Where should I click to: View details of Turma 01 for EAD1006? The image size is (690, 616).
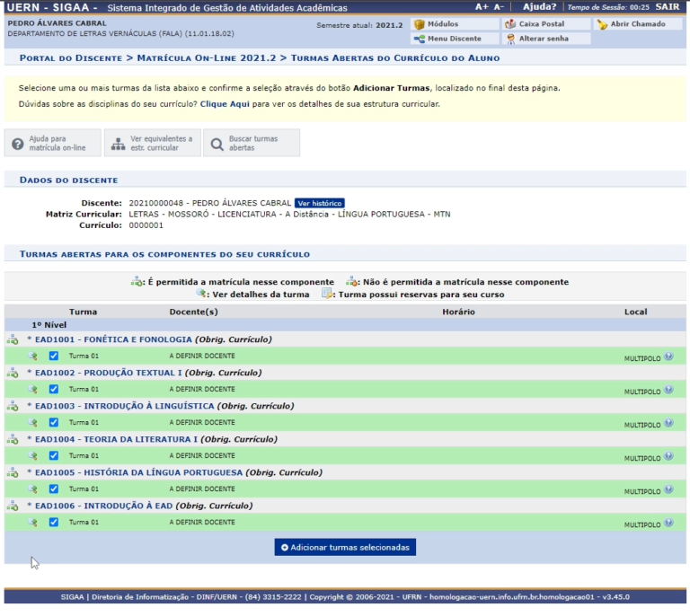(32, 523)
